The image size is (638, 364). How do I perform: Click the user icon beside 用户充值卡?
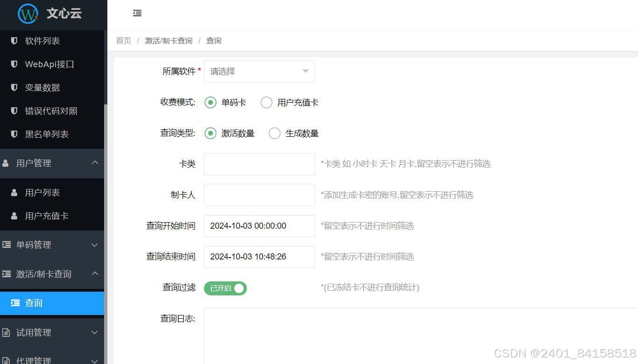pyautogui.click(x=14, y=216)
